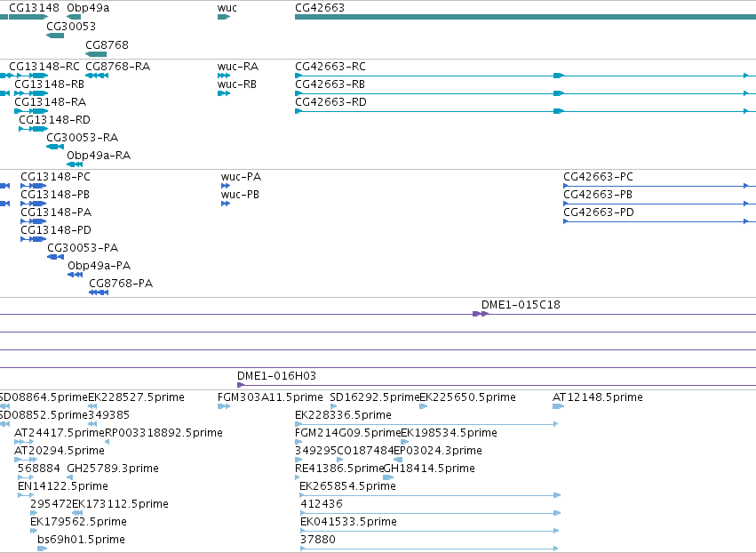Select transcript CG42663-RC

330,66
